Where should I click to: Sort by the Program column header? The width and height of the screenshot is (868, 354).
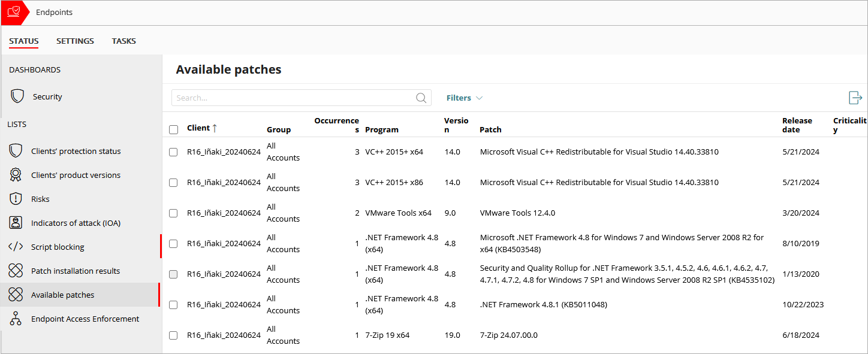pos(382,129)
